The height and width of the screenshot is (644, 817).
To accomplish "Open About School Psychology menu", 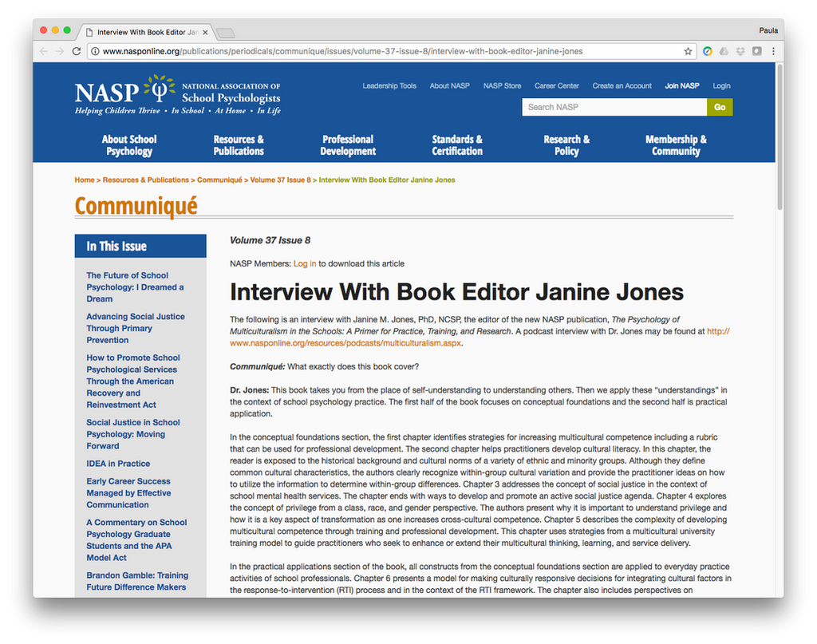I will pyautogui.click(x=129, y=145).
